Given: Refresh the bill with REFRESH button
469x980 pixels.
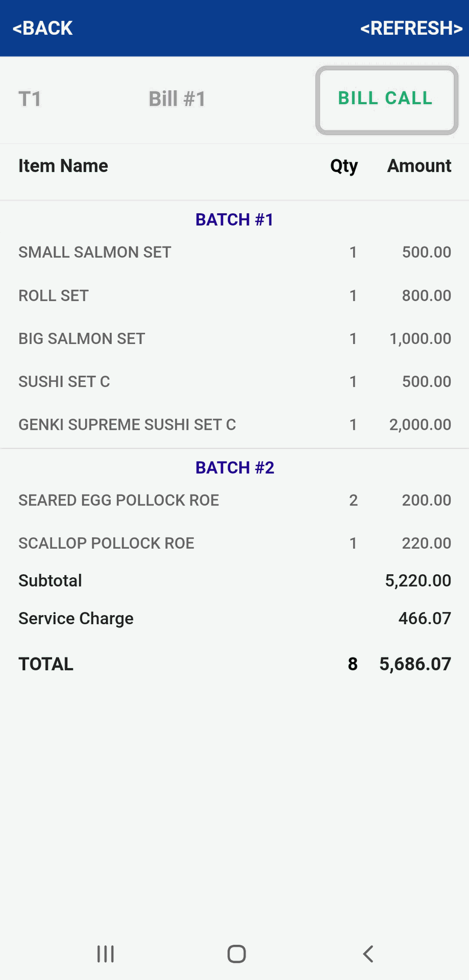Looking at the screenshot, I should pyautogui.click(x=411, y=28).
